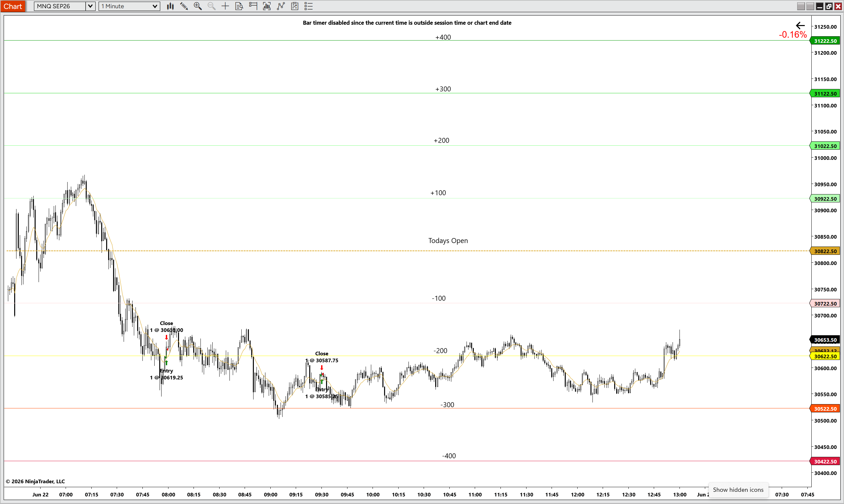Viewport: 844px width, 504px height.
Task: Select the 30822.50 Todays Open price marker
Action: point(825,251)
